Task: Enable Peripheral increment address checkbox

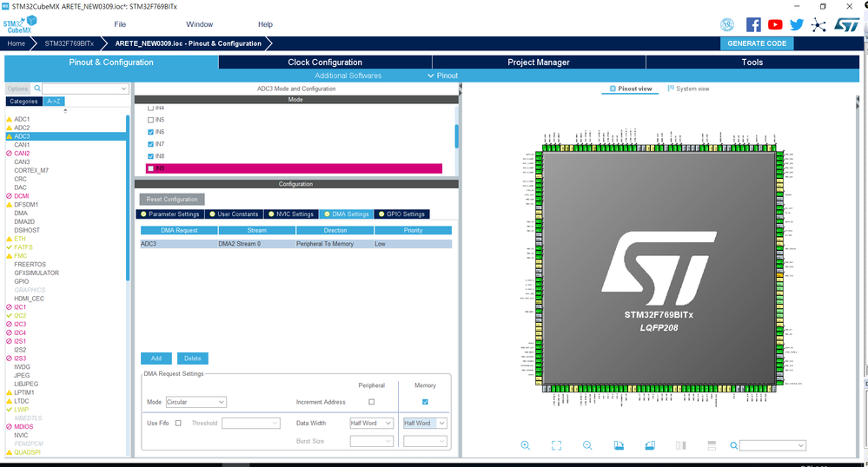Action: (x=372, y=402)
